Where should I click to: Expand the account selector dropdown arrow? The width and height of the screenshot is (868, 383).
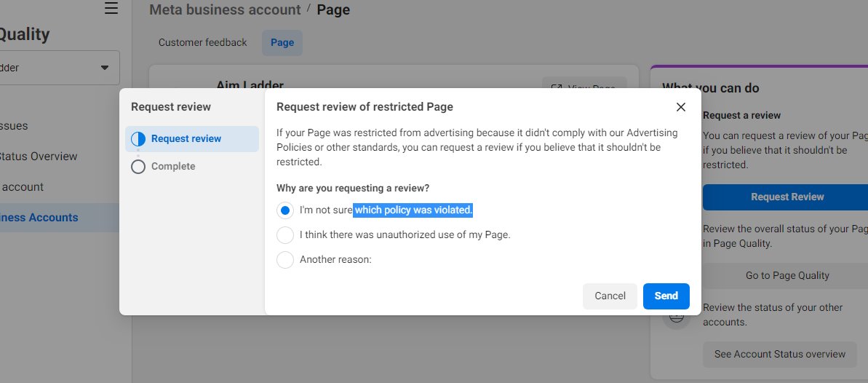[105, 68]
